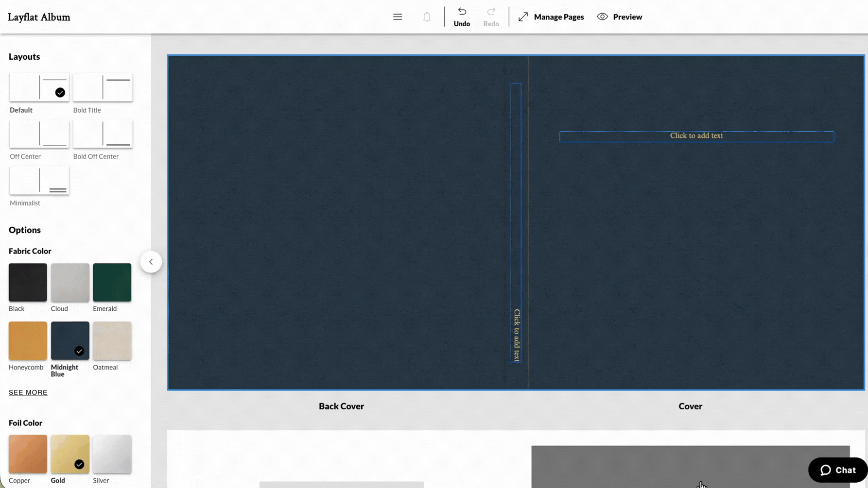The image size is (868, 488).
Task: Click the Undo icon
Action: [462, 11]
